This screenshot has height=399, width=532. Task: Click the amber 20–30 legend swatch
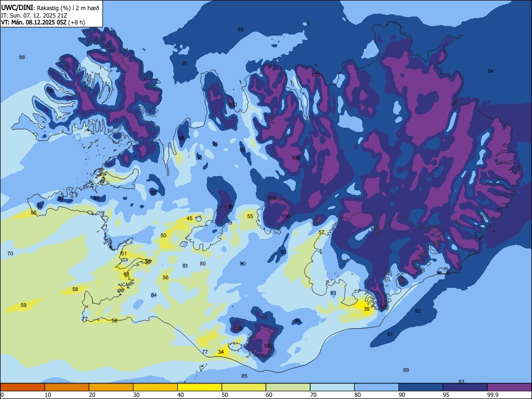point(111,387)
